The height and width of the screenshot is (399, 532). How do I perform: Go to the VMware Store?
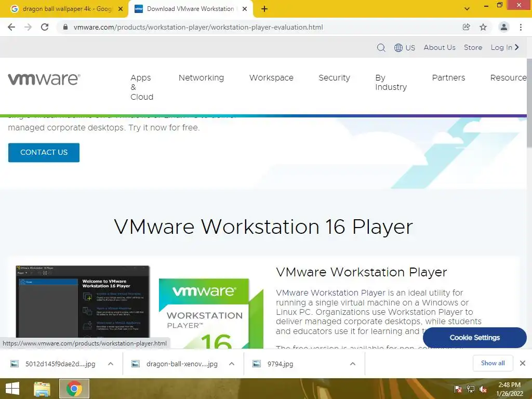(473, 47)
